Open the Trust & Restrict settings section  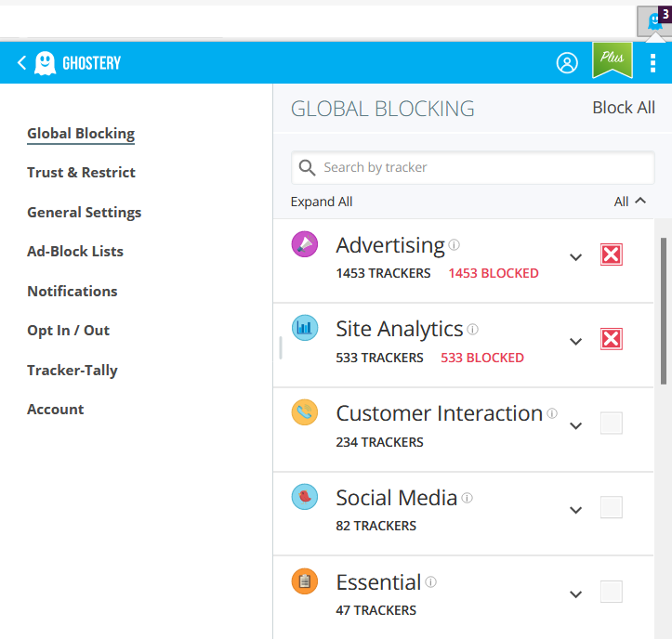click(81, 172)
